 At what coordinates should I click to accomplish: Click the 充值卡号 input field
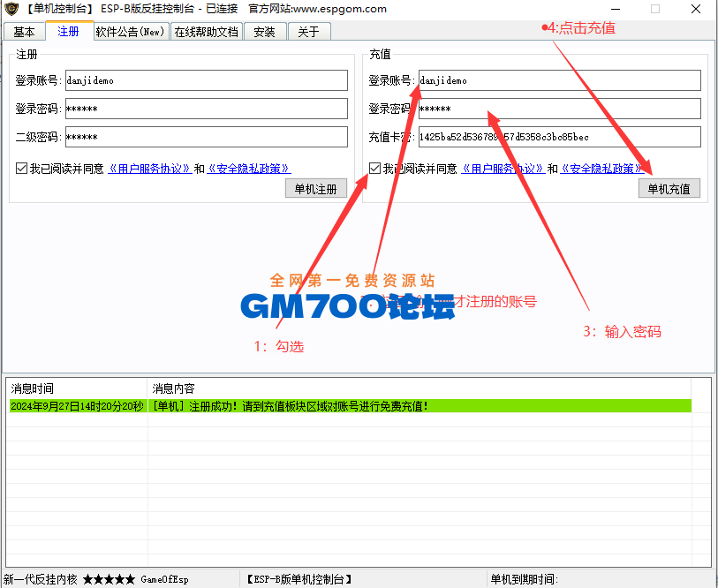click(559, 137)
